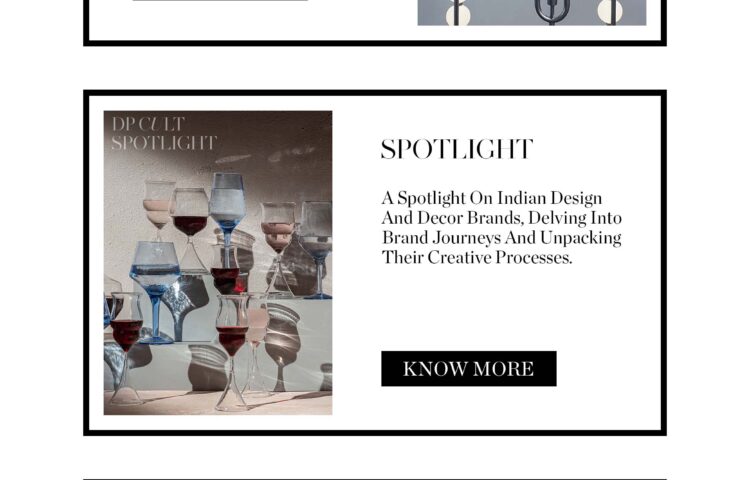Open the Spotlight glassware cover image
The image size is (750, 480).
[218, 262]
